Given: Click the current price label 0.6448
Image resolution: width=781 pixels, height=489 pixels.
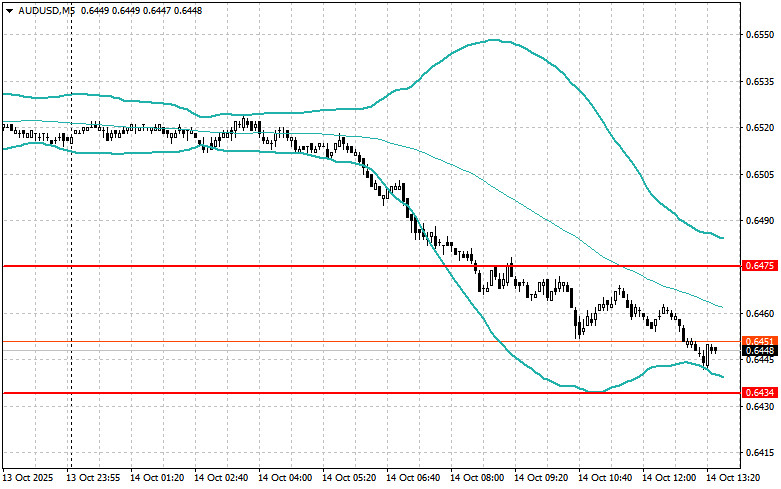Looking at the screenshot, I should [x=760, y=351].
